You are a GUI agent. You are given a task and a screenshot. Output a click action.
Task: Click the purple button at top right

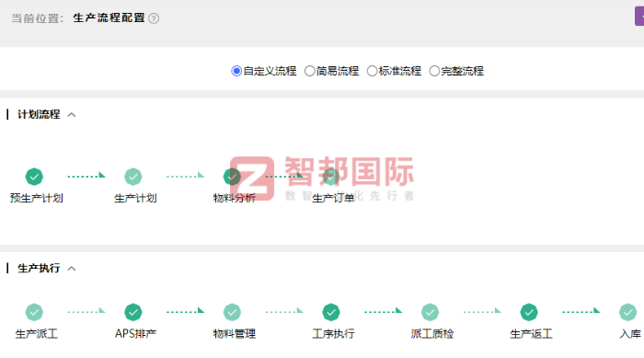pos(639,17)
